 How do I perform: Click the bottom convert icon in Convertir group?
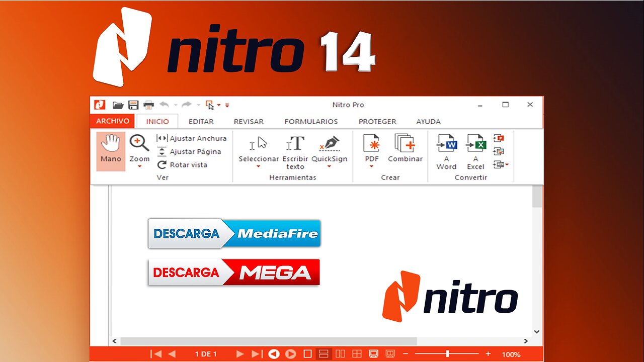[x=499, y=164]
